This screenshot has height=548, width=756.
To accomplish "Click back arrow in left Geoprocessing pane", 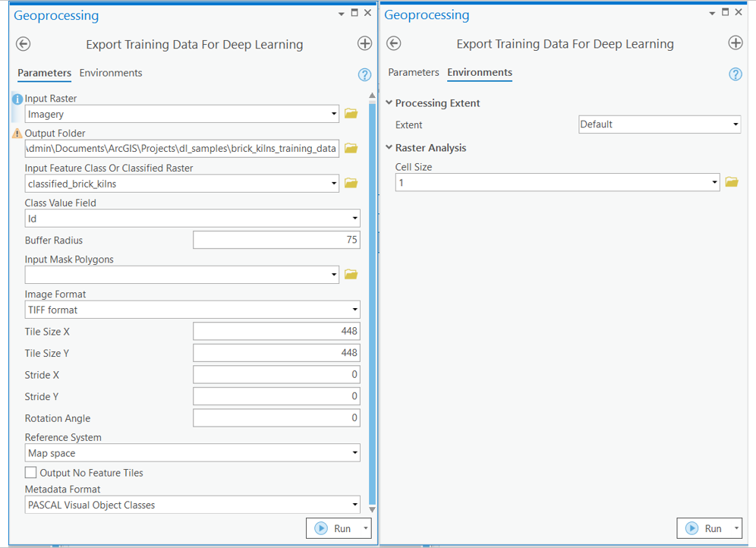I will click(x=24, y=44).
